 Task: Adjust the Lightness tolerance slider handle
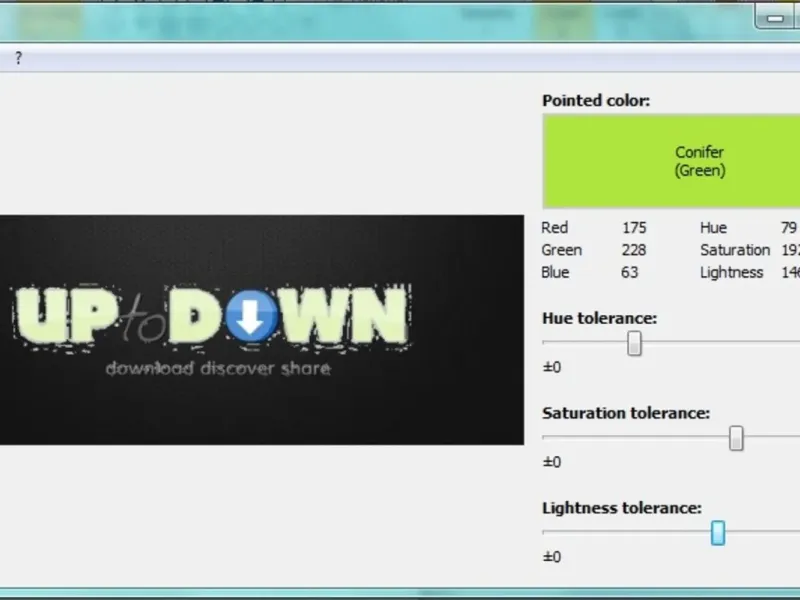pos(718,533)
